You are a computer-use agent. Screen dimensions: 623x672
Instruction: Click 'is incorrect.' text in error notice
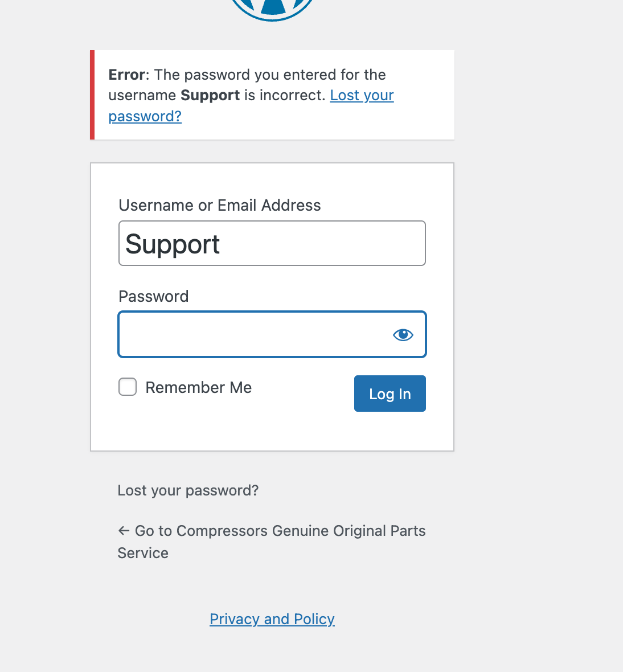[x=285, y=96]
